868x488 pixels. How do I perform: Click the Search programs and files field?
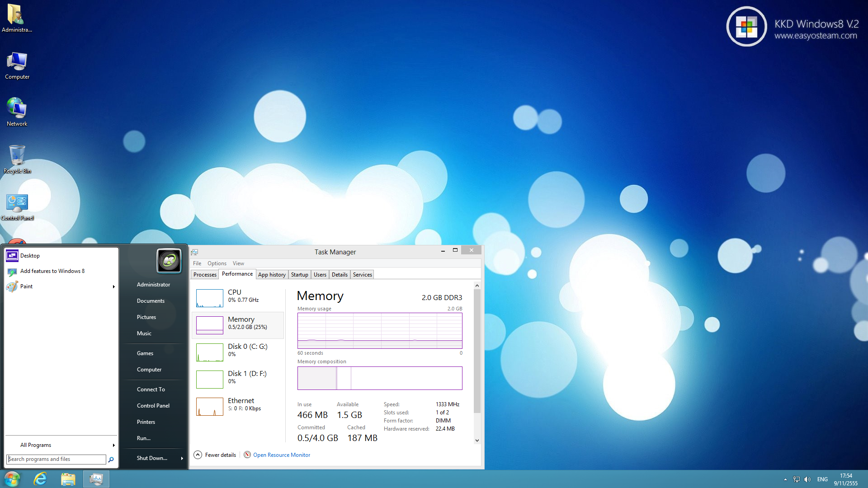point(57,459)
